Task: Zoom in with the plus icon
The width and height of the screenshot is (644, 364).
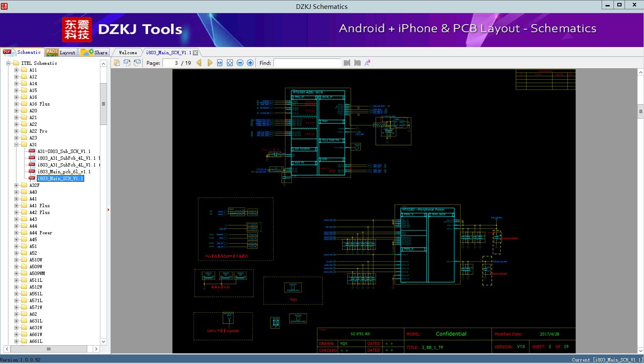Action: pyautogui.click(x=250, y=63)
